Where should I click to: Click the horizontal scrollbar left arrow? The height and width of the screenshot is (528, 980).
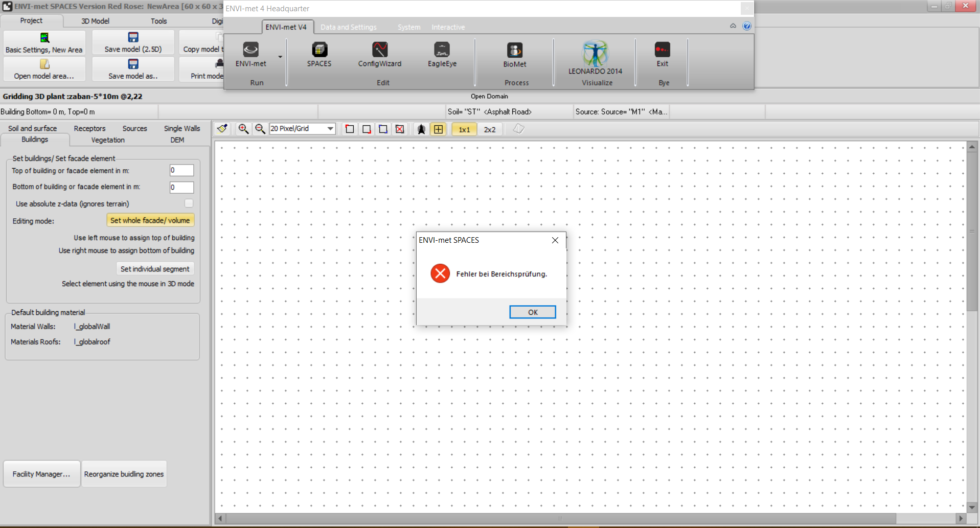pyautogui.click(x=220, y=518)
